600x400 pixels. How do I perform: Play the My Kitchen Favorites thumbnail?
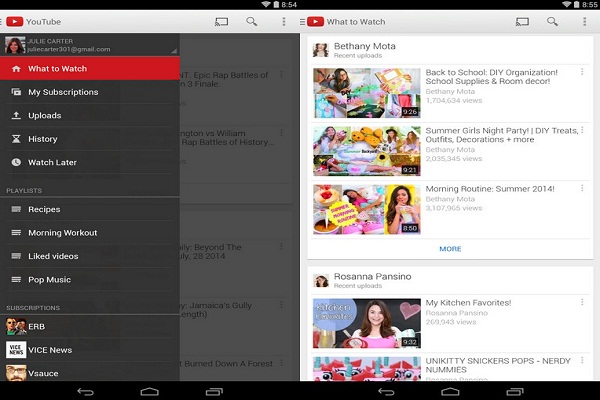click(367, 323)
